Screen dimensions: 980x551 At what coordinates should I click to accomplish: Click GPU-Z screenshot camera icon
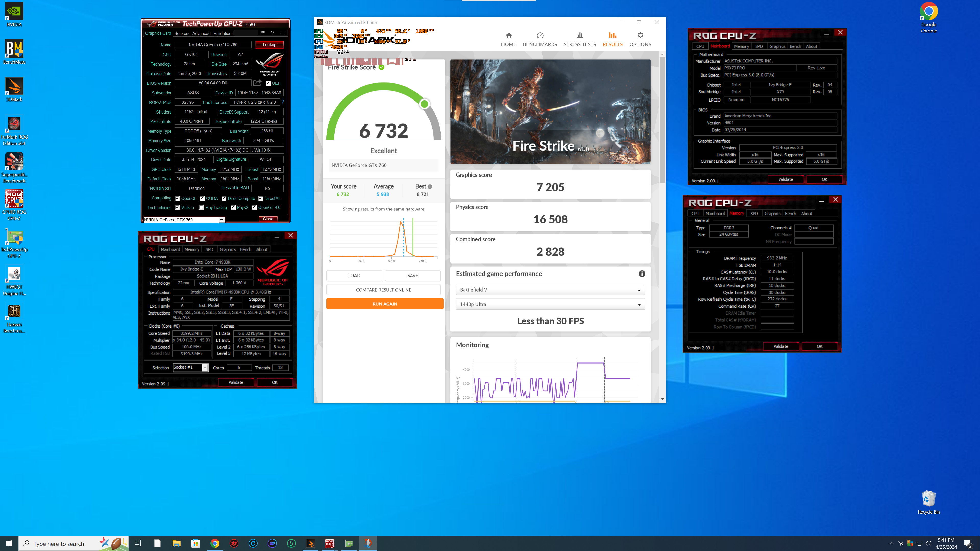coord(263,32)
